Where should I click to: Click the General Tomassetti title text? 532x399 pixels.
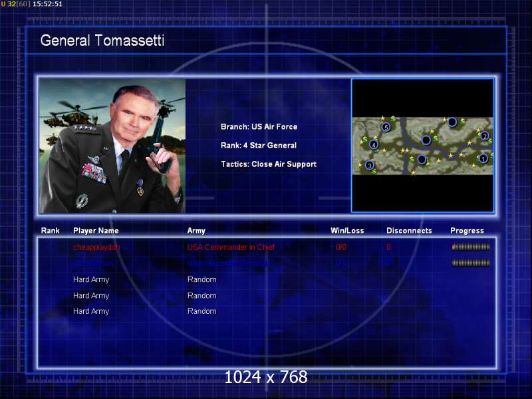102,41
